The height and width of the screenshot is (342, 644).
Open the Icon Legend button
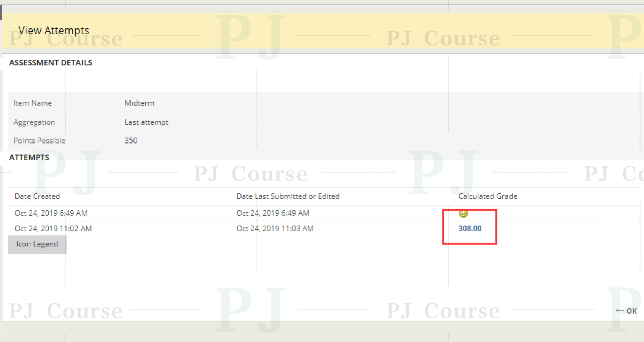click(37, 244)
